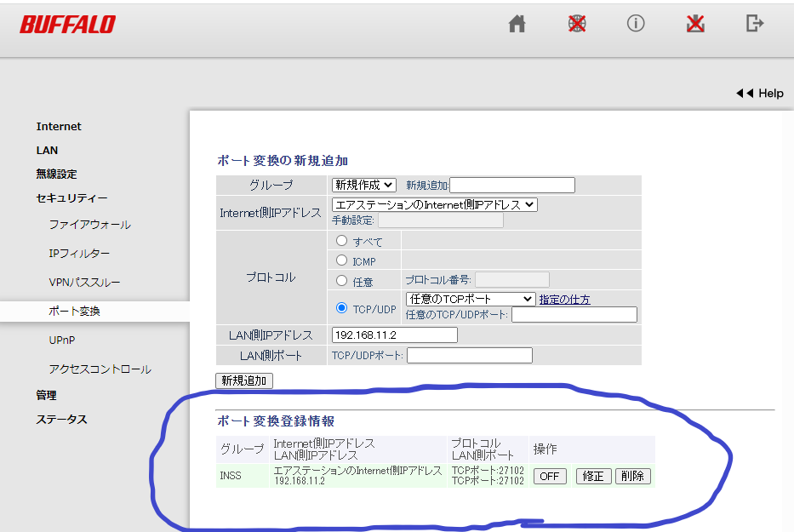Click the 新規追加 group name field
This screenshot has height=532, width=794.
point(512,186)
